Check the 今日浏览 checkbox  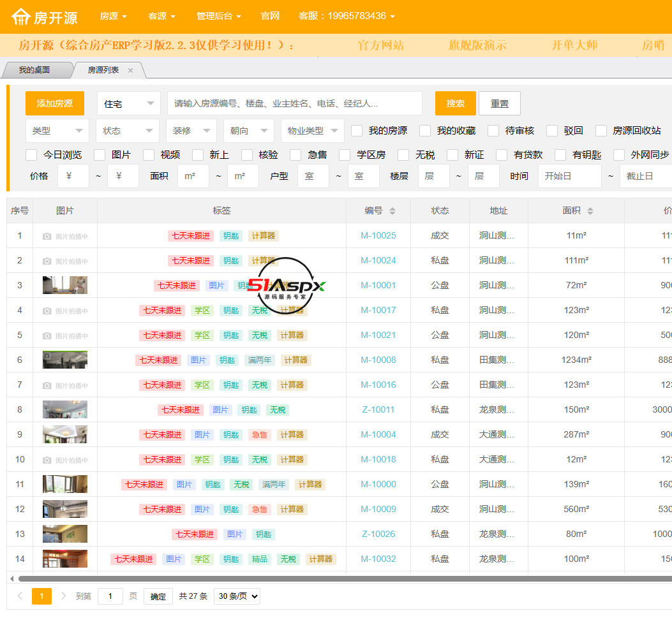pos(31,155)
